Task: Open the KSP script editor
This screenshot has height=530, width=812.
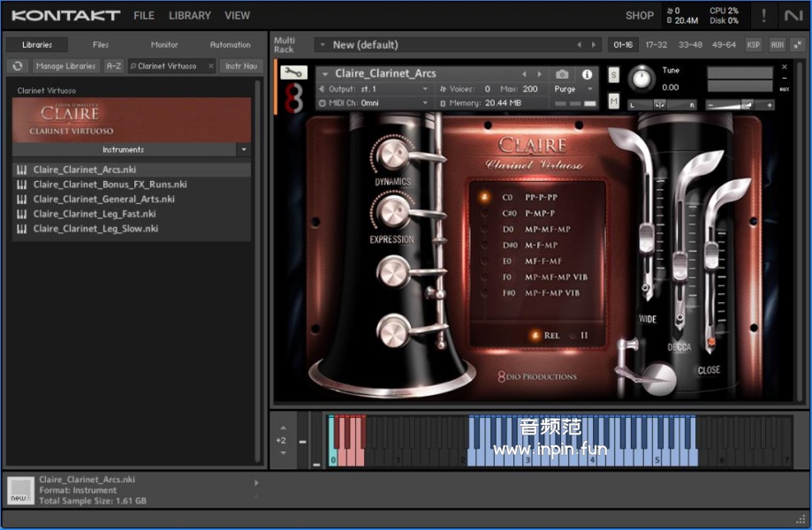Action: pos(753,45)
